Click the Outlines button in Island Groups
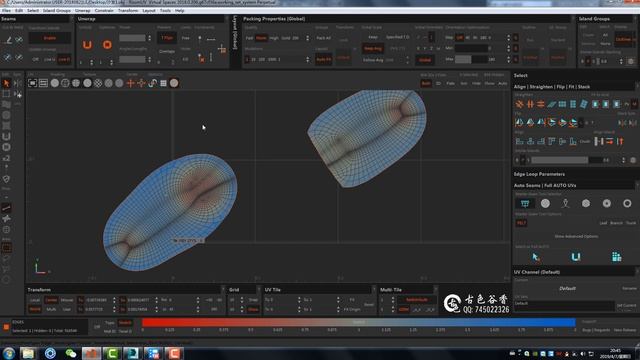Viewport: 640px width, 360px height. point(624,40)
